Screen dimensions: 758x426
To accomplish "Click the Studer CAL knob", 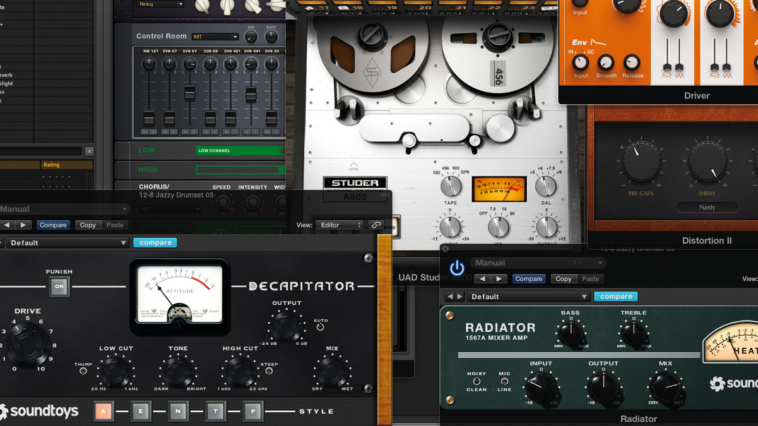I will (545, 186).
